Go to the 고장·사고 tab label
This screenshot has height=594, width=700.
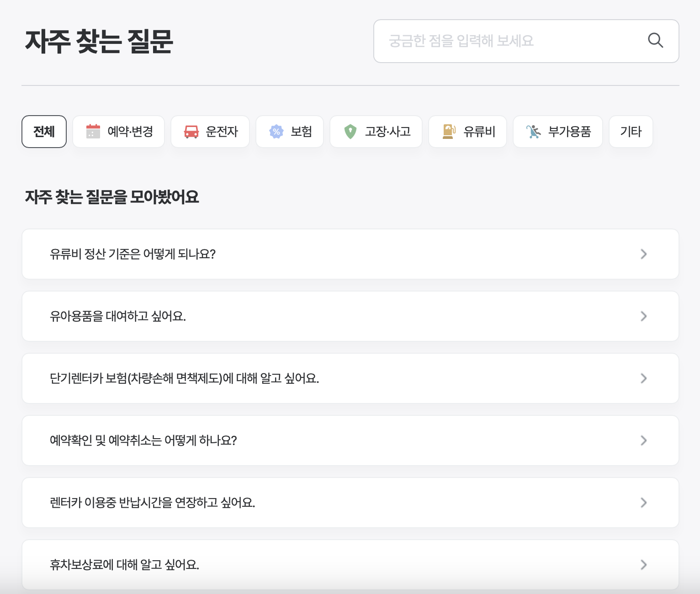click(387, 132)
